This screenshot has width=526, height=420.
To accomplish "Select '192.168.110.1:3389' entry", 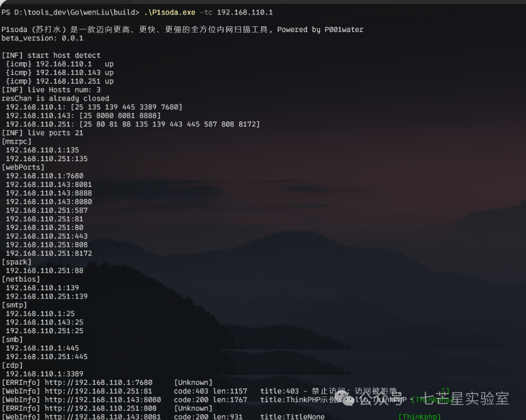I will click(44, 374).
